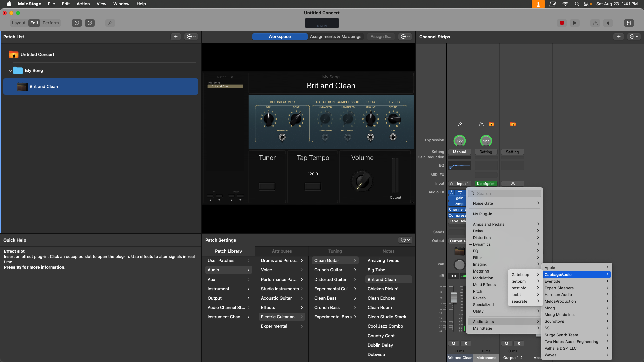Open Control Center in menu bar
This screenshot has width=644, height=362.
[586, 4]
